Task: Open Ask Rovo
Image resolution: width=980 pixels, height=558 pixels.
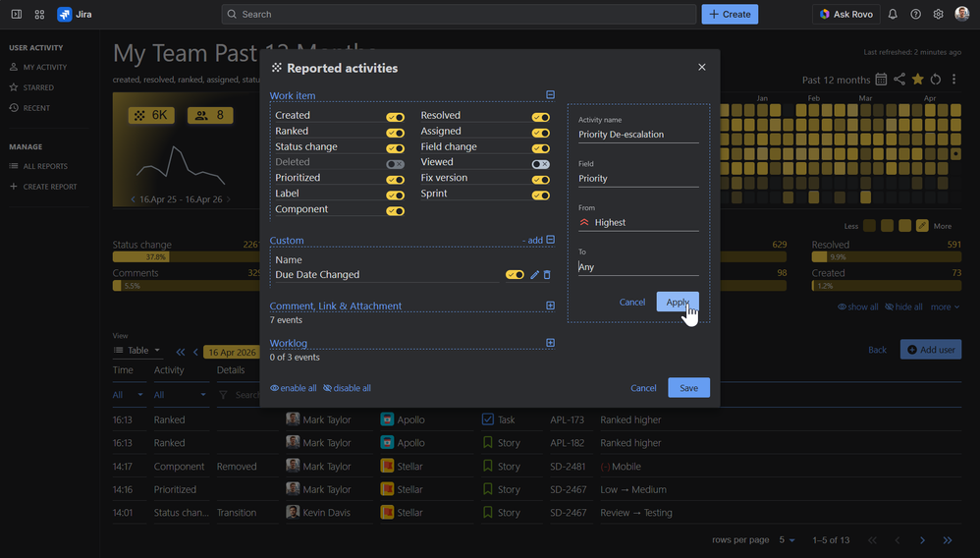Action: pos(846,14)
